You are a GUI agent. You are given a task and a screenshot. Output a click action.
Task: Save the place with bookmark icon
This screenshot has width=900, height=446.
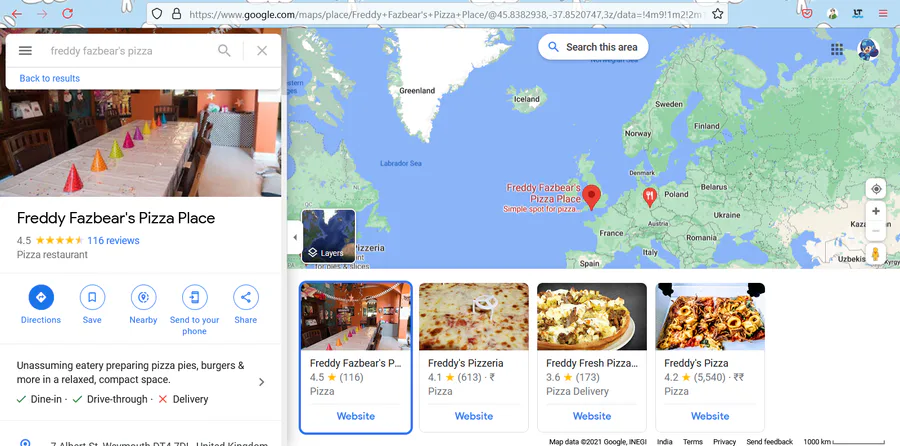point(92,297)
